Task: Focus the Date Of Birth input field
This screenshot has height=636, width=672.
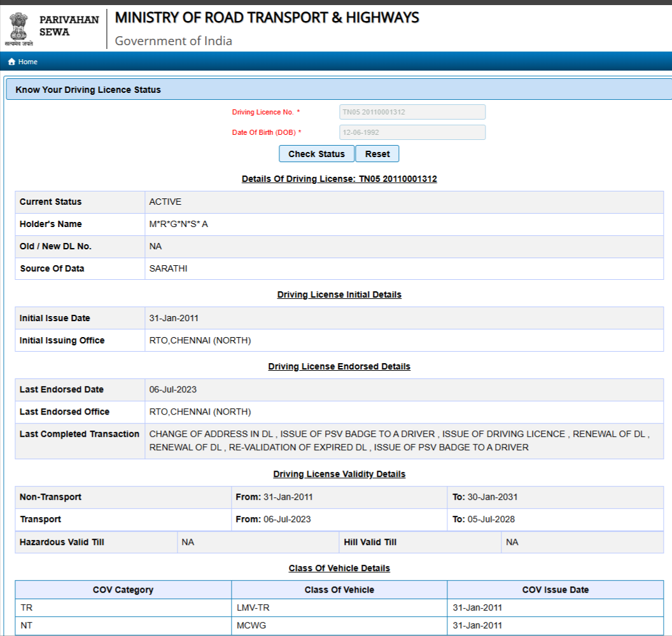Action: 412,132
